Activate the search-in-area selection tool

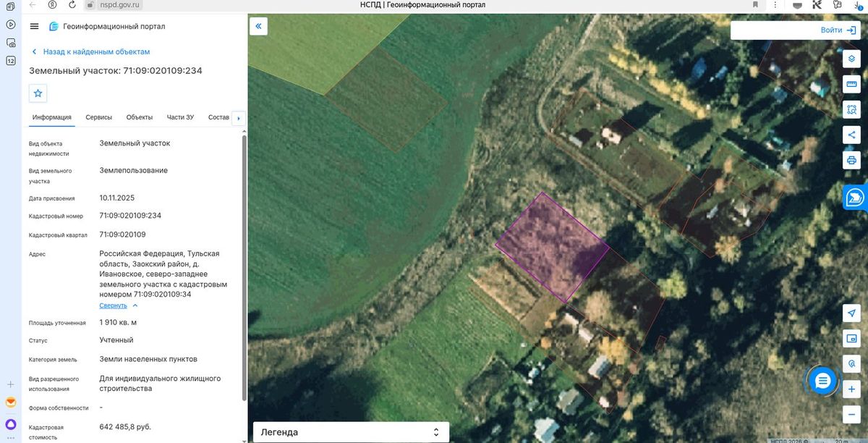(851, 110)
